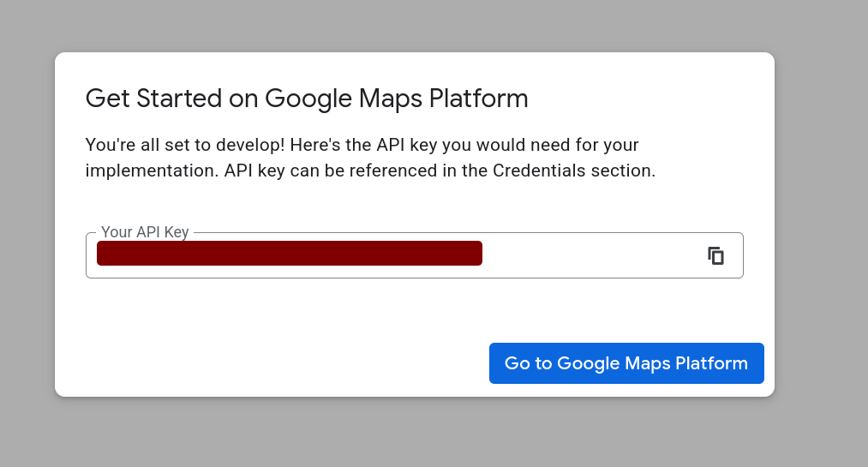Click the "Your API Key" field label
The width and height of the screenshot is (868, 467).
tap(145, 232)
